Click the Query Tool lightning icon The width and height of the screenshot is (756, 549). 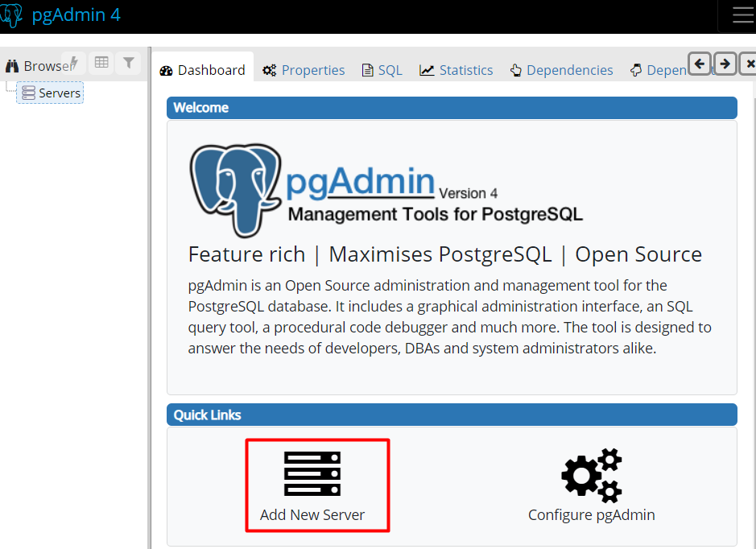pyautogui.click(x=74, y=63)
